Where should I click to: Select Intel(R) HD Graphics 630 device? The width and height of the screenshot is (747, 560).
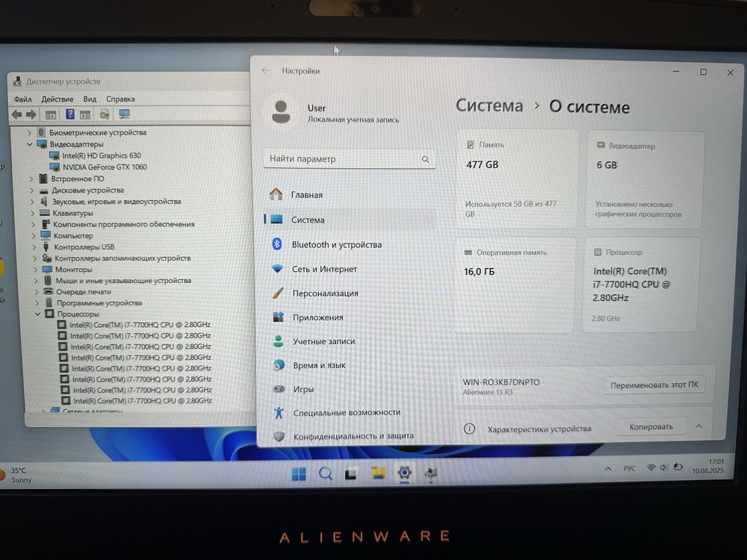(x=102, y=156)
